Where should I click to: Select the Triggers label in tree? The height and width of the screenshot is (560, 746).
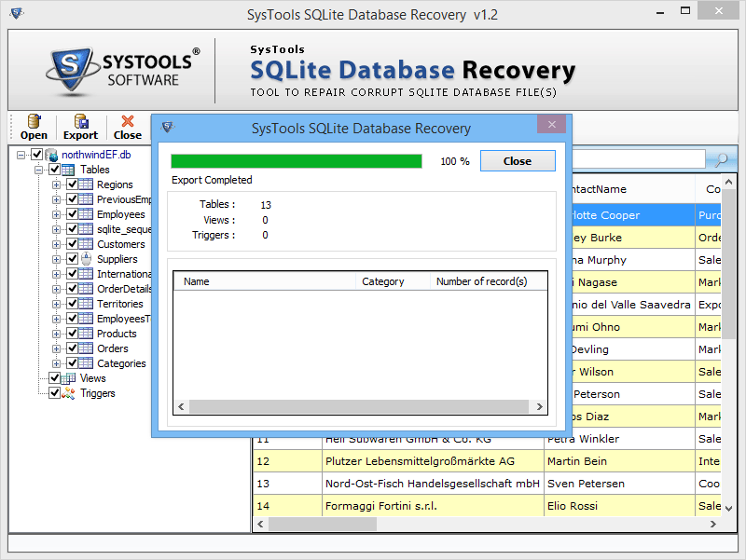pyautogui.click(x=98, y=393)
